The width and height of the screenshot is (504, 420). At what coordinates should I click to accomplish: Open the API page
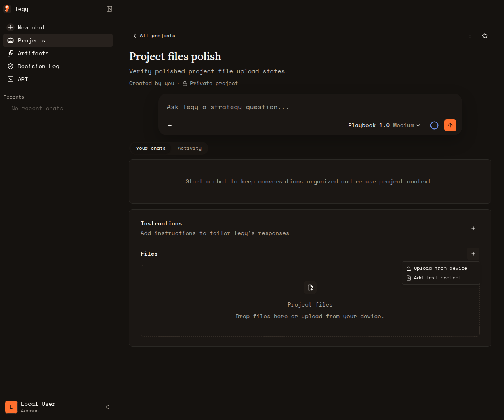[58, 79]
